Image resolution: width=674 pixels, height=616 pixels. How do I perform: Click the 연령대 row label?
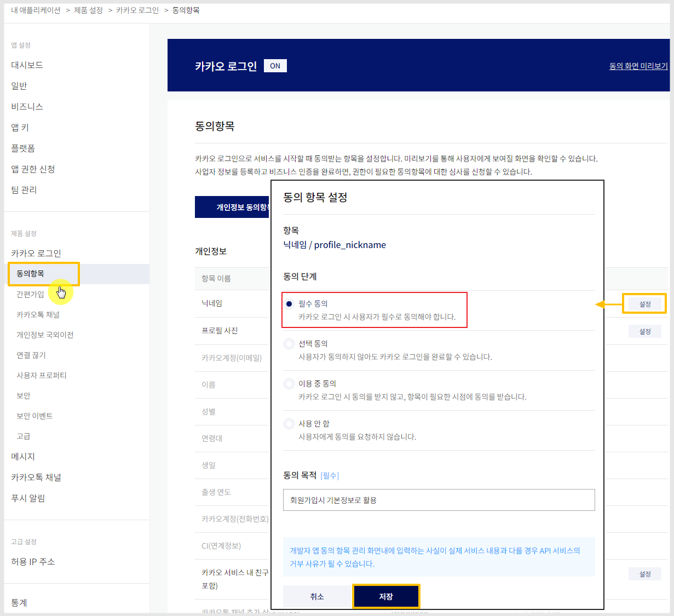[x=212, y=439]
